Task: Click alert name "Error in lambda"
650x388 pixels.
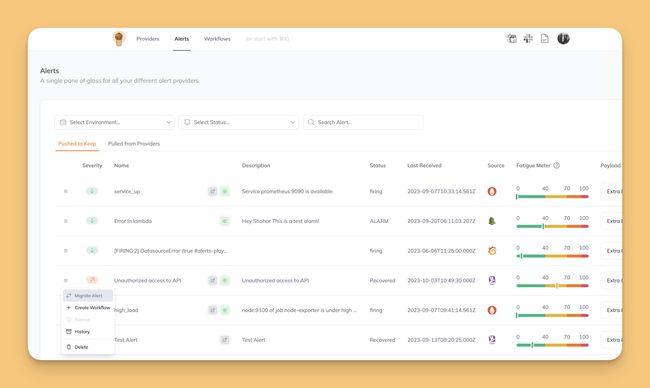Action: tap(133, 221)
